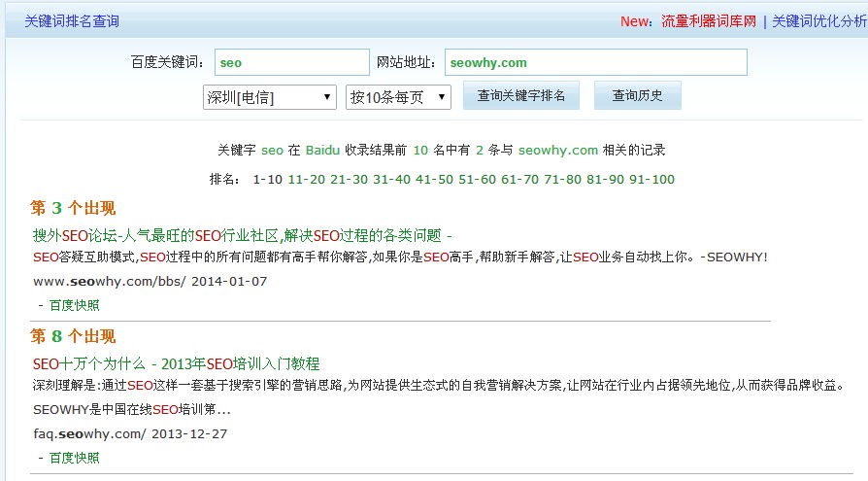Screen dimensions: 868x481
Task: Focus the 百度关键词 input containing seo
Action: pyautogui.click(x=291, y=62)
